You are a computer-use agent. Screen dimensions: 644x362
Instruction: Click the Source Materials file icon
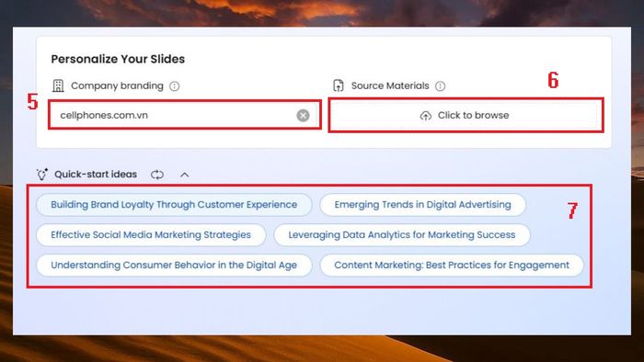339,85
